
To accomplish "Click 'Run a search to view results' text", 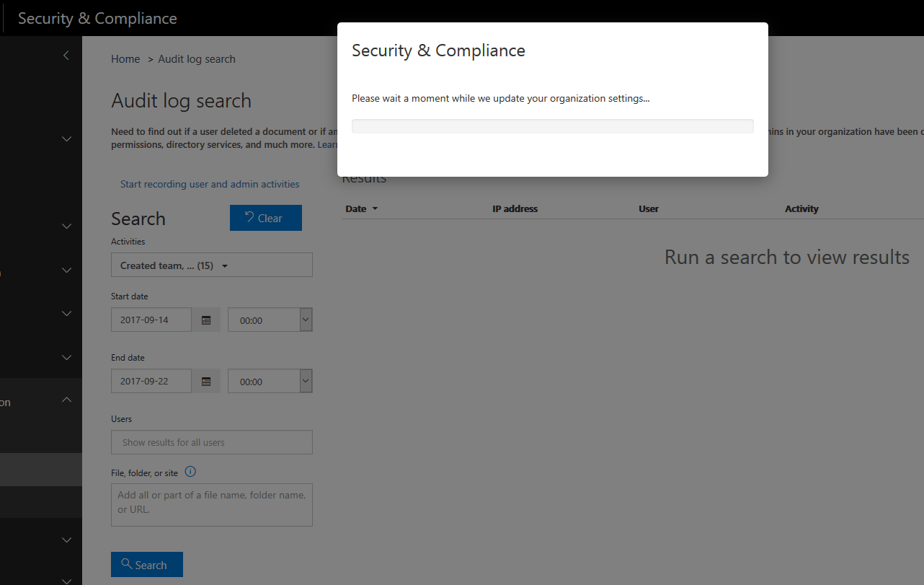I will point(787,257).
